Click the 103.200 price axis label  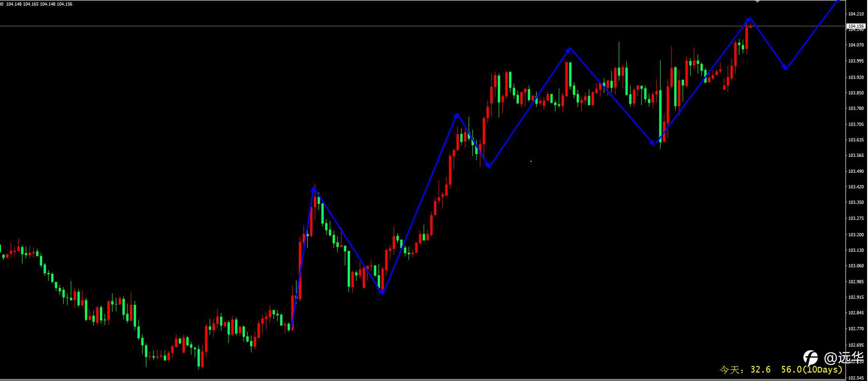point(856,235)
